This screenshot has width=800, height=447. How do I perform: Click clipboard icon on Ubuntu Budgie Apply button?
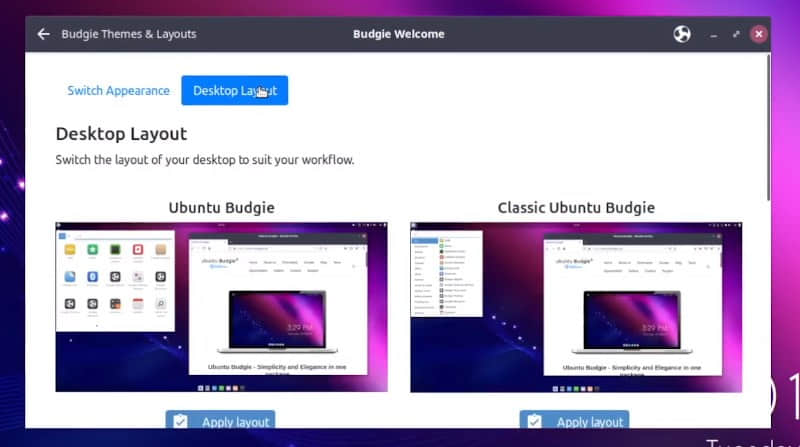180,421
